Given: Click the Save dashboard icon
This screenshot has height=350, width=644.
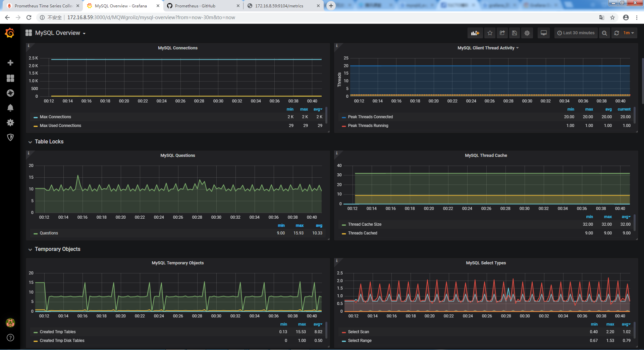Looking at the screenshot, I should tap(515, 33).
